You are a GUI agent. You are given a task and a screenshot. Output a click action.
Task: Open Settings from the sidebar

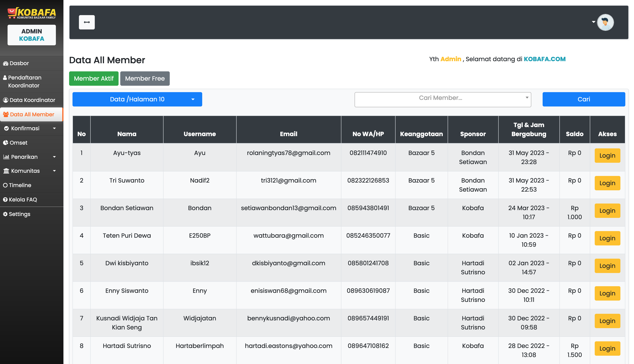pos(32,214)
